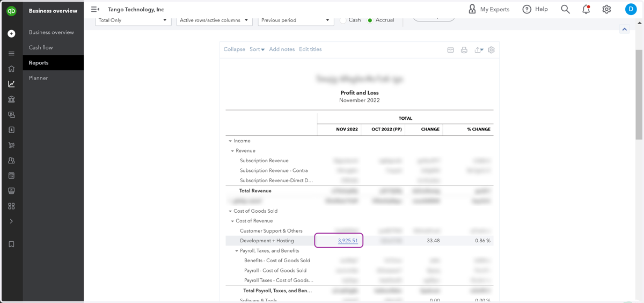This screenshot has height=303, width=644.
Task: Open the apps grid icon in the sidebar
Action: [x=11, y=206]
